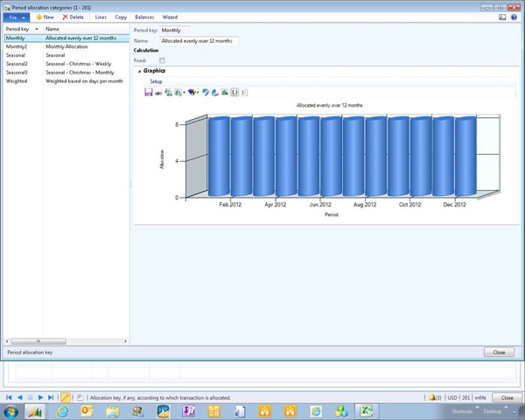Click the 3D rotate blue swirl icon

pyautogui.click(x=215, y=93)
